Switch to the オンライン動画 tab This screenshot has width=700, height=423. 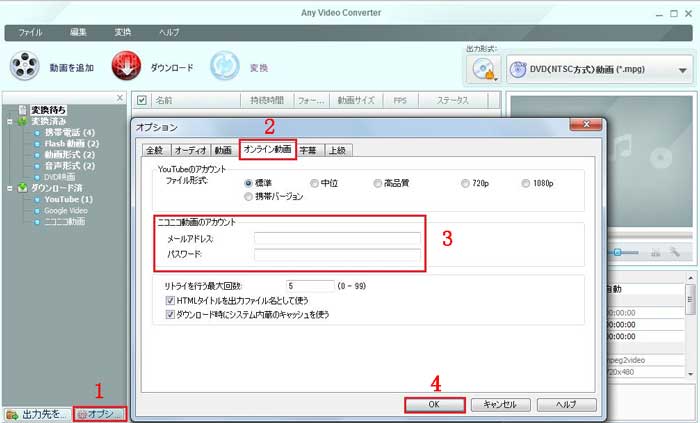coord(267,149)
